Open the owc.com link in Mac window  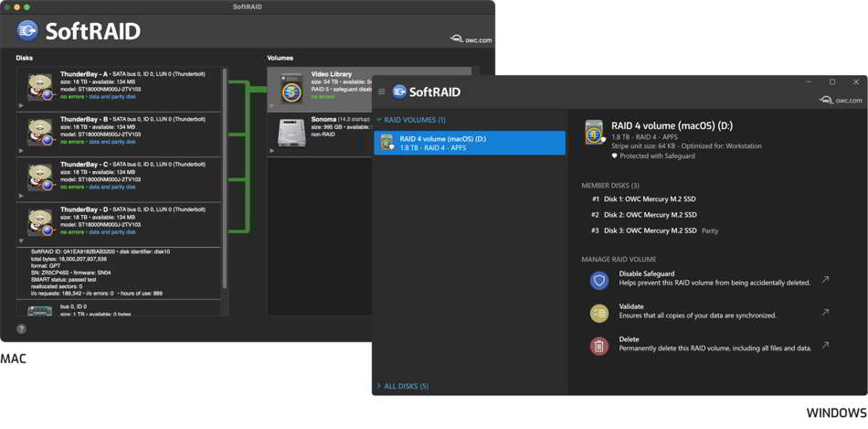(x=479, y=40)
